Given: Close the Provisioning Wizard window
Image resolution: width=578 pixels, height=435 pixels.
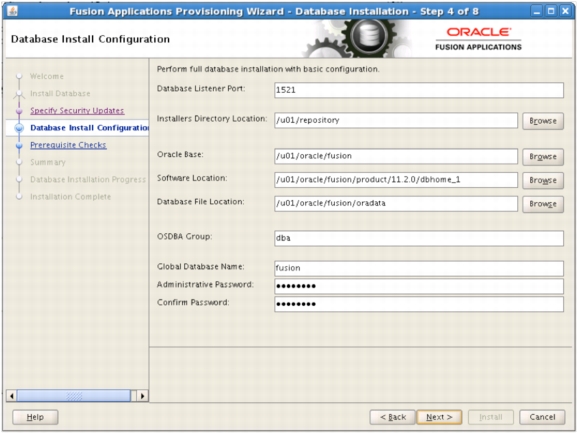Looking at the screenshot, I should point(565,11).
